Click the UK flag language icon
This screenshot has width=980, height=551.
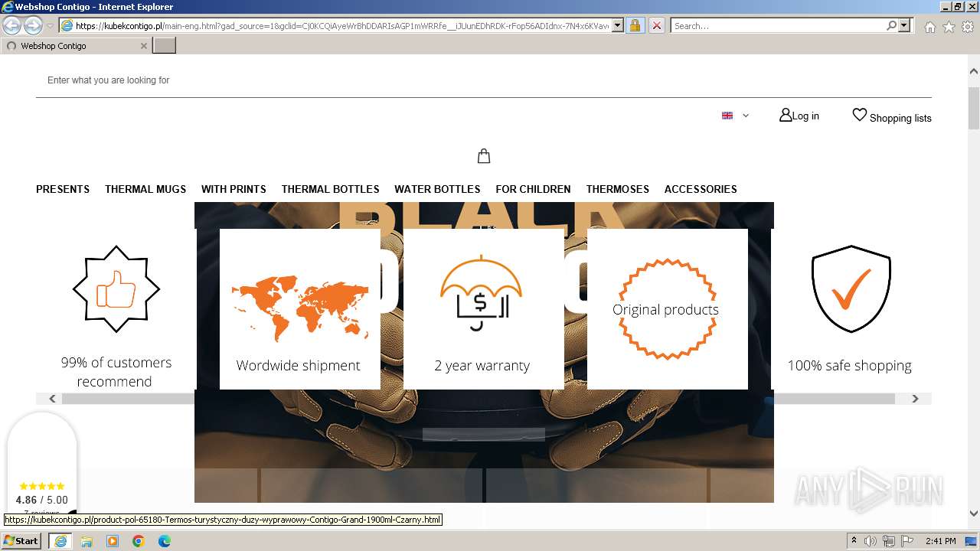pyautogui.click(x=727, y=116)
